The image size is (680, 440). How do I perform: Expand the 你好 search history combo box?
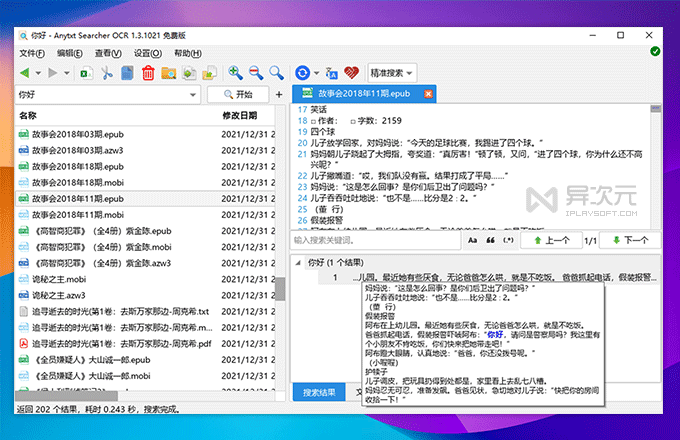[193, 95]
